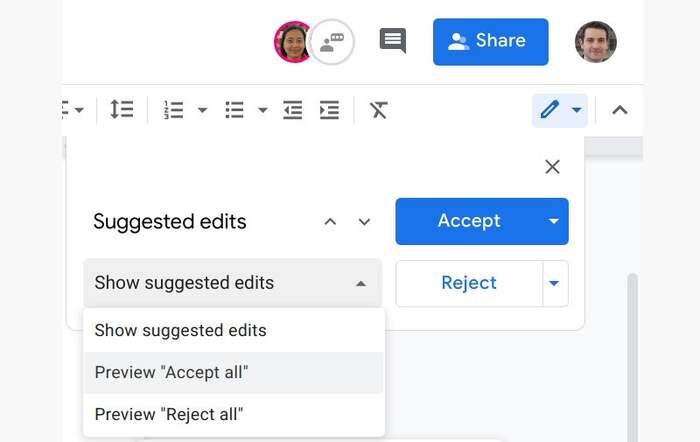Click the pencil editing mode icon
The image size is (700, 442).
tap(549, 110)
